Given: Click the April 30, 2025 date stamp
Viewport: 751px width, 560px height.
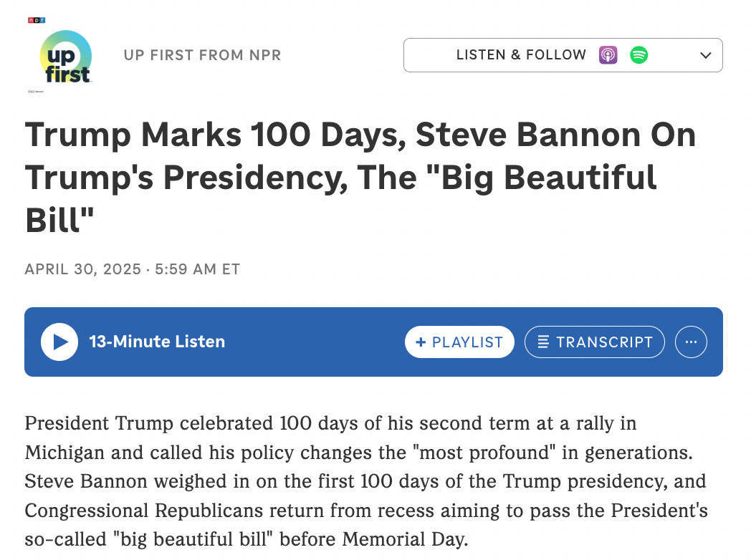Looking at the screenshot, I should (x=83, y=269).
